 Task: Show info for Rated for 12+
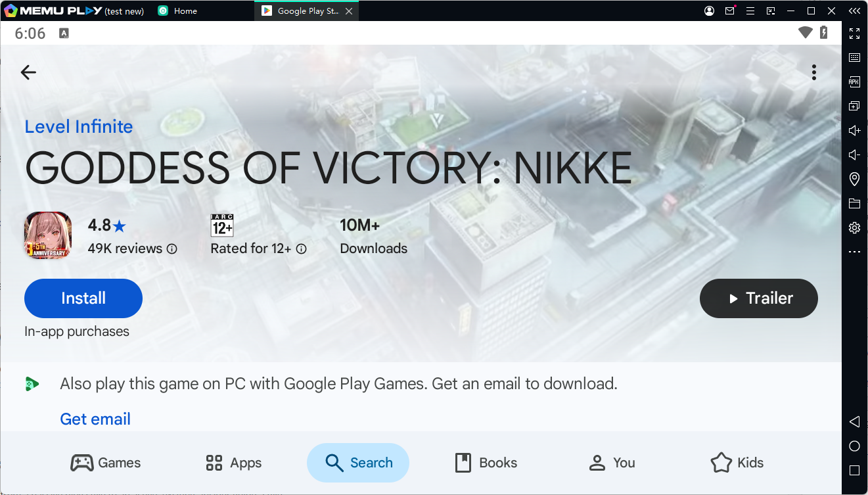point(302,249)
